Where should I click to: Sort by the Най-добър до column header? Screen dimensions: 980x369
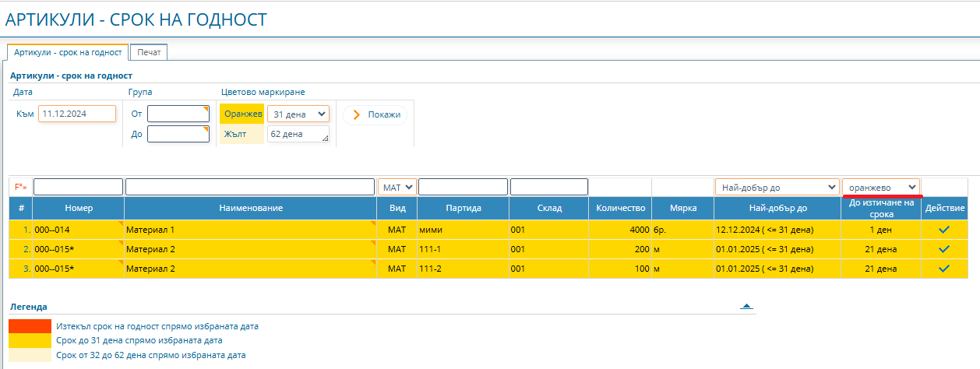[777, 209]
